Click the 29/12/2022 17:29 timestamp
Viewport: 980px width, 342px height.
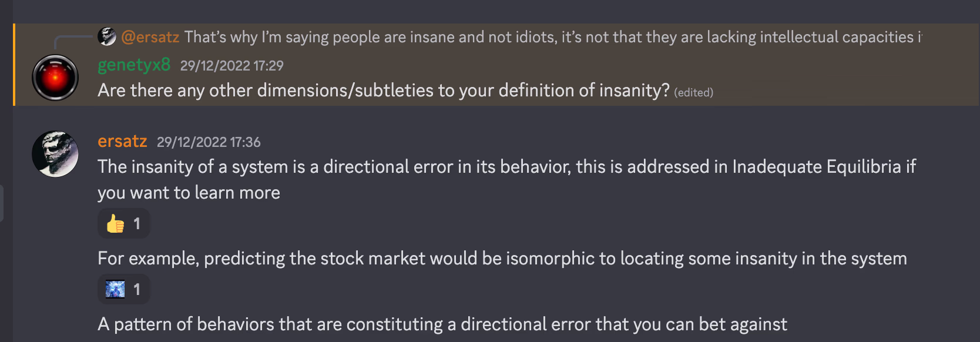pyautogui.click(x=231, y=66)
